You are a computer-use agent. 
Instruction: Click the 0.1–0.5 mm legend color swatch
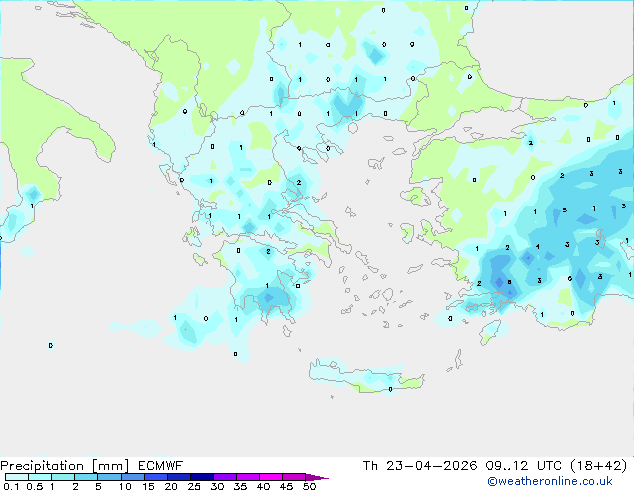point(17,477)
